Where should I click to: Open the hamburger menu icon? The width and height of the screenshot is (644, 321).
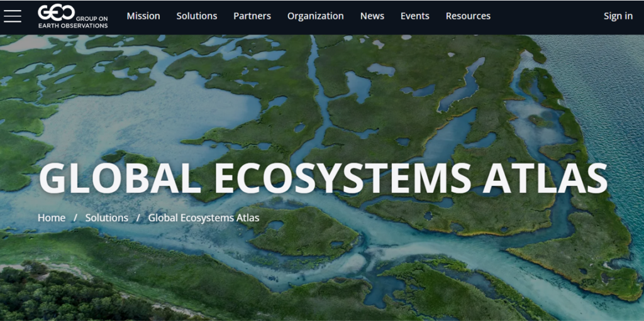13,16
